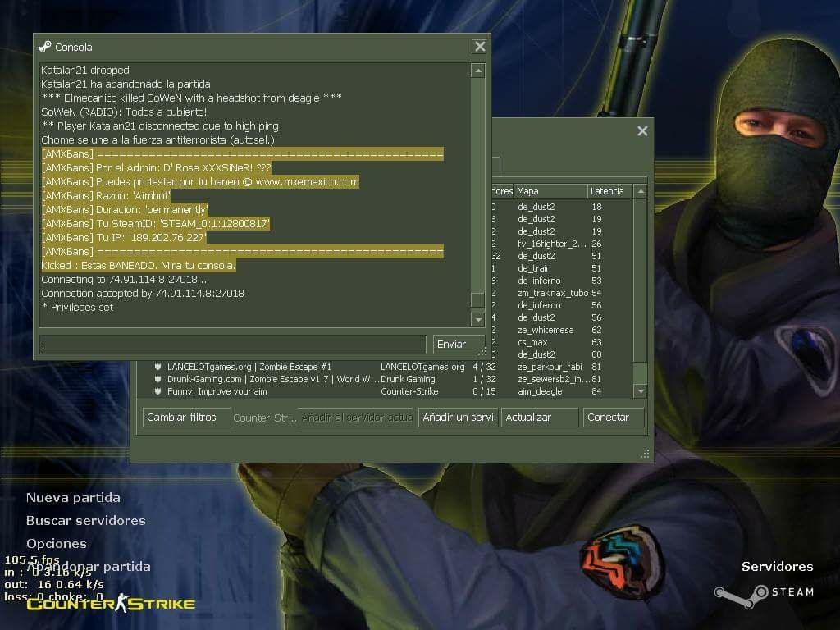Image resolution: width=840 pixels, height=630 pixels.
Task: Select the cs_max map row
Action: (532, 342)
